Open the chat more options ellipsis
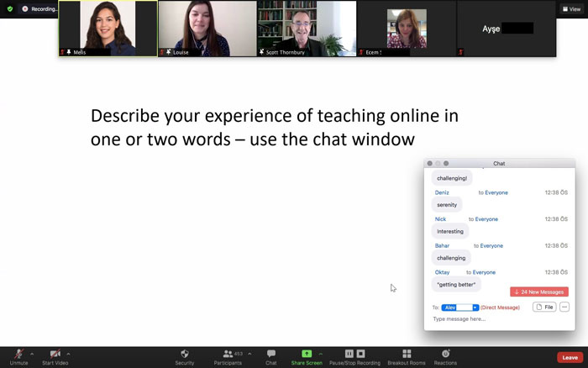 click(x=564, y=308)
